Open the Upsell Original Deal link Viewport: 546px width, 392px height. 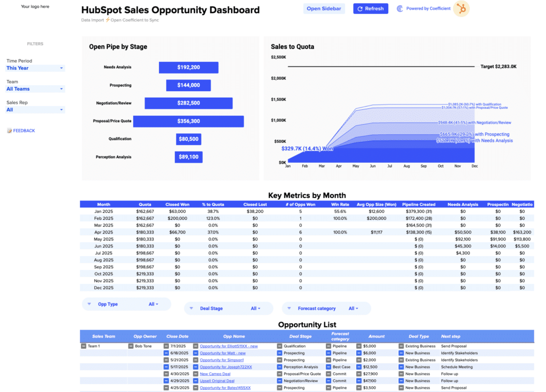pos(217,381)
